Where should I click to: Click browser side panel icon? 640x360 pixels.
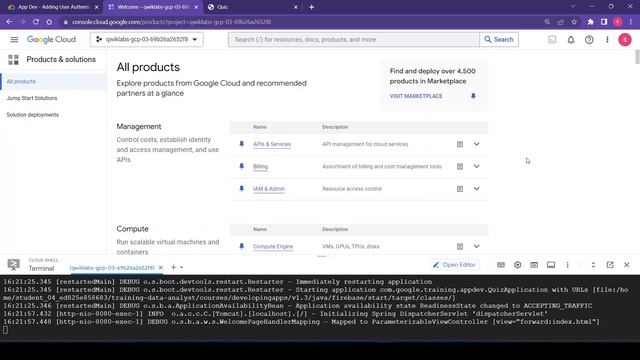click(604, 22)
